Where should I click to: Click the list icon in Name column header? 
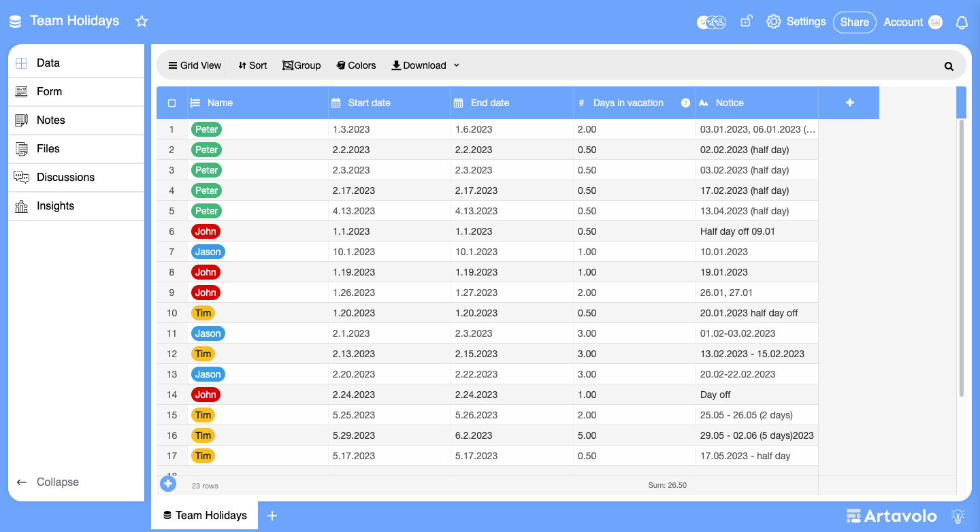coord(195,103)
